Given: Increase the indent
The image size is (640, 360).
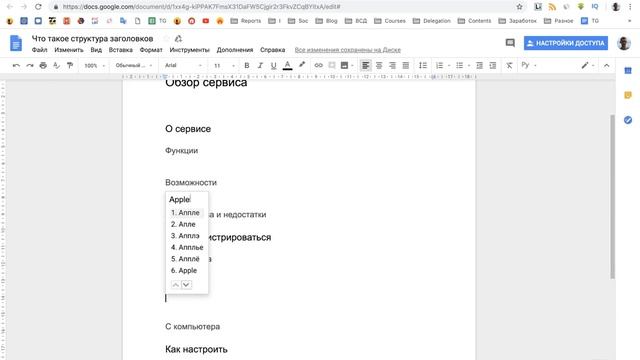Looking at the screenshot, I should [493, 65].
